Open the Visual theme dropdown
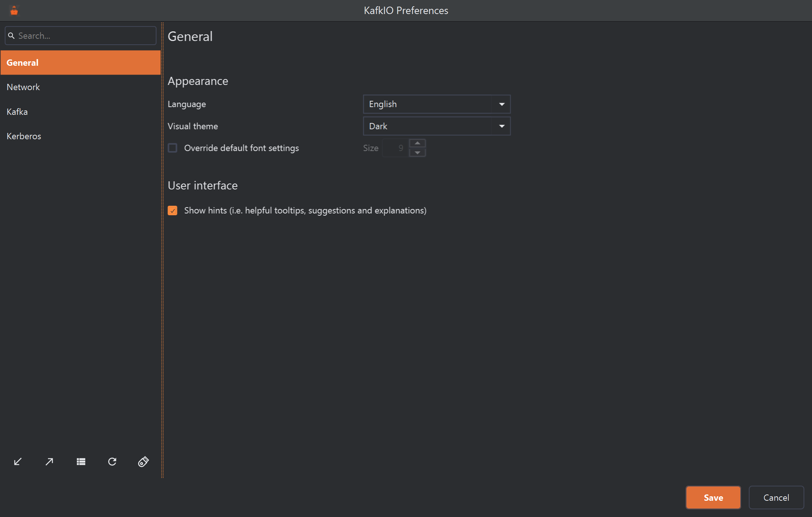The width and height of the screenshot is (812, 517). 437,126
